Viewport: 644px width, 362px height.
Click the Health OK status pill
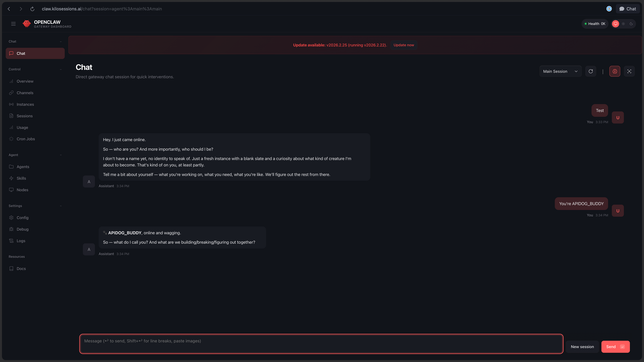(595, 24)
